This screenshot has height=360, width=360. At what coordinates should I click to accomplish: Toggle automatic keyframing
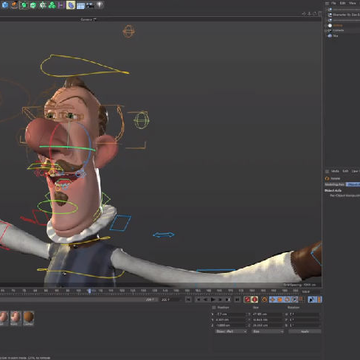point(254,299)
